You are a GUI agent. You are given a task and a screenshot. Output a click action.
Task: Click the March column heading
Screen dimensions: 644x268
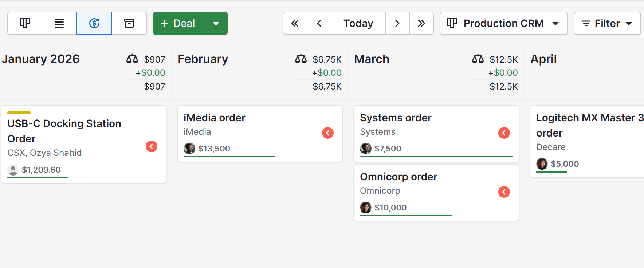point(372,59)
